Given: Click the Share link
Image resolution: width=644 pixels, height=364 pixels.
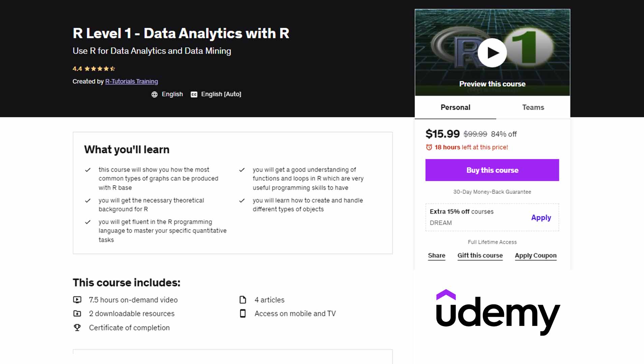Looking at the screenshot, I should coord(436,255).
